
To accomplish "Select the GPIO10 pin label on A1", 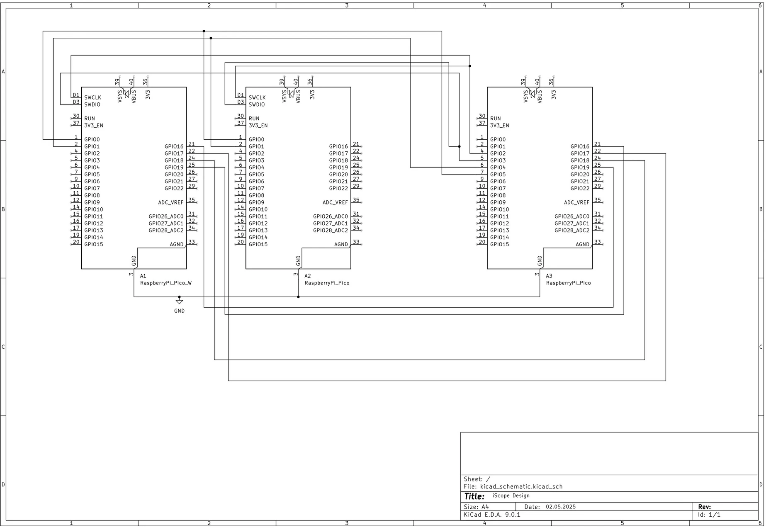I will (94, 210).
